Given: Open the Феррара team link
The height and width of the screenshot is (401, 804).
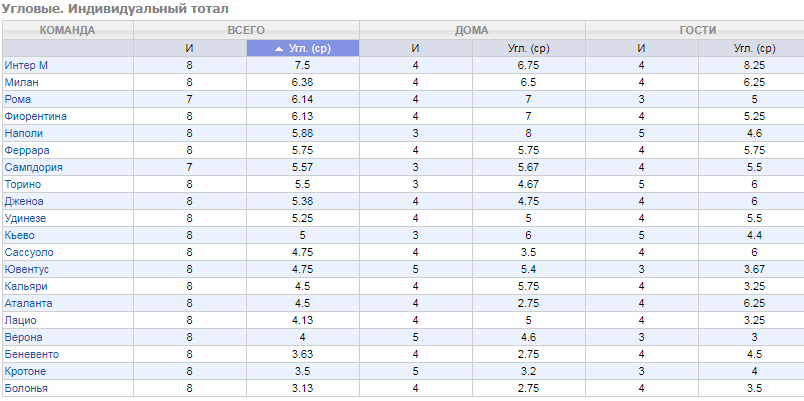Looking at the screenshot, I should 27,150.
